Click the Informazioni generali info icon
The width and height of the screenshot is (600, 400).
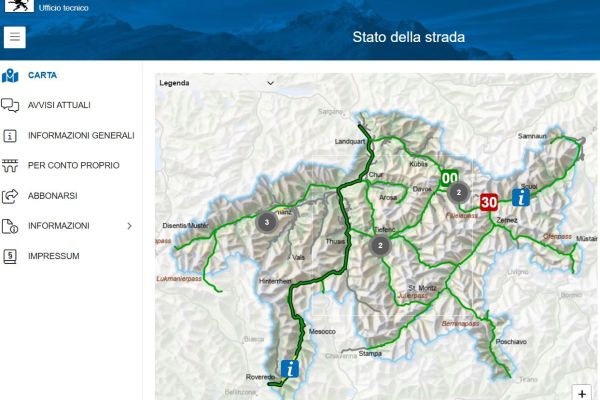10,136
